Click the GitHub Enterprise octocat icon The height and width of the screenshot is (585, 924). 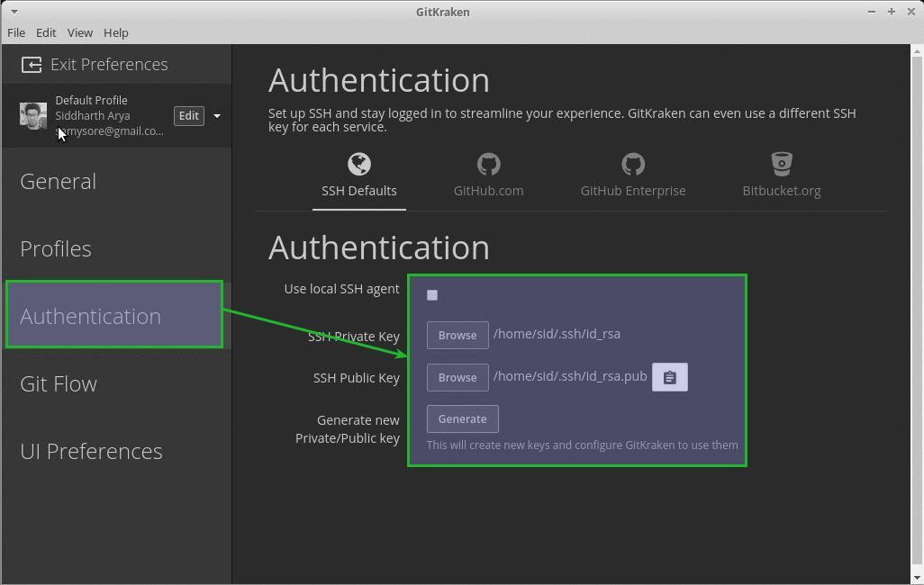point(633,164)
